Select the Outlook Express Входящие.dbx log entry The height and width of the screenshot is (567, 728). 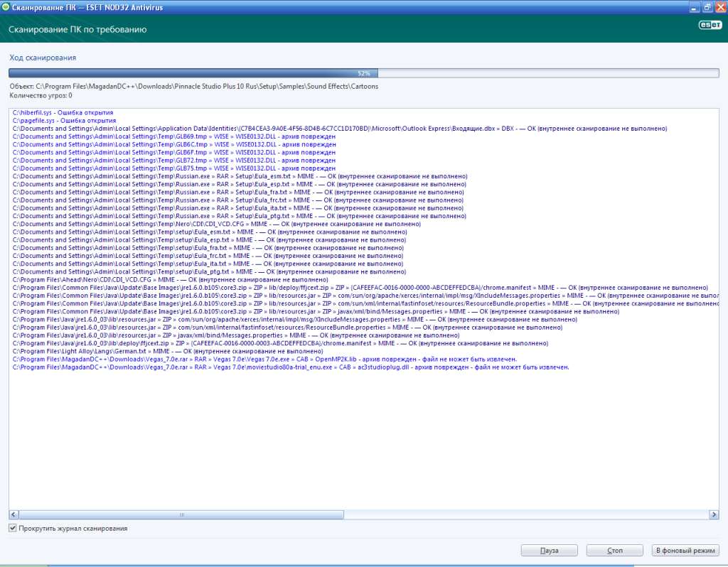[x=339, y=129]
